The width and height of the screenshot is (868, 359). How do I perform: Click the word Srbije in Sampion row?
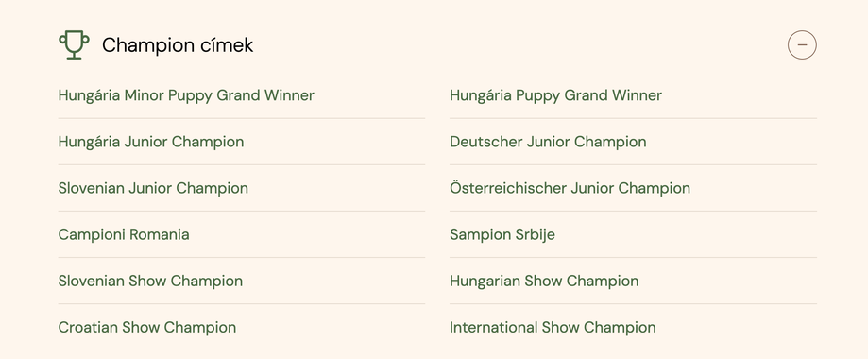(536, 235)
